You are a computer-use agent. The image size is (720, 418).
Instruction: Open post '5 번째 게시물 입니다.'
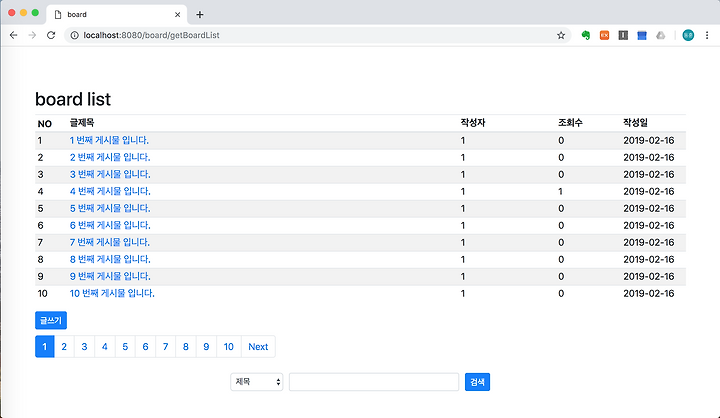(110, 208)
